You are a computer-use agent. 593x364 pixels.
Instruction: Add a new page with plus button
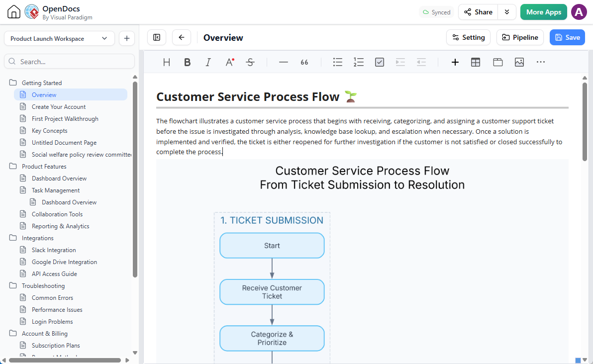[127, 38]
